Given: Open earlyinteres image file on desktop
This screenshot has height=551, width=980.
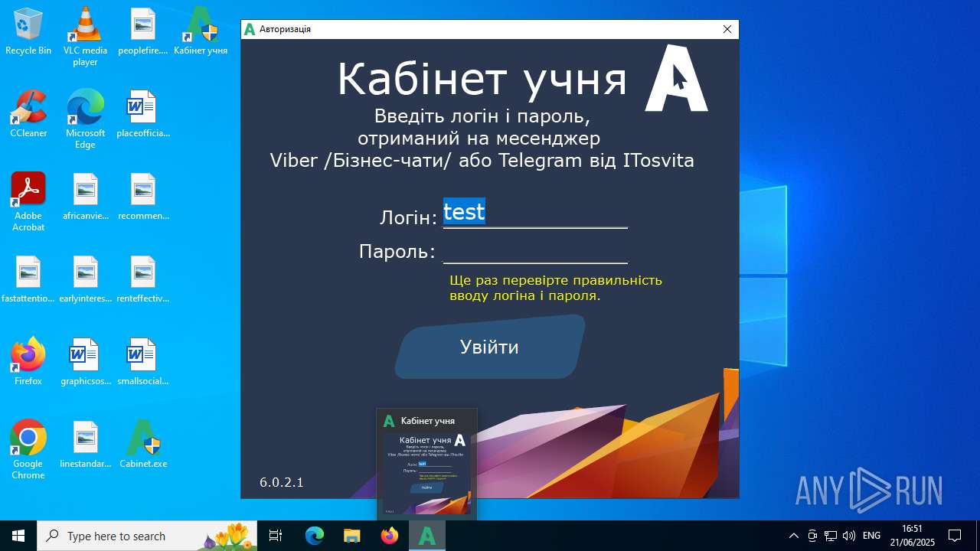Looking at the screenshot, I should point(85,279).
